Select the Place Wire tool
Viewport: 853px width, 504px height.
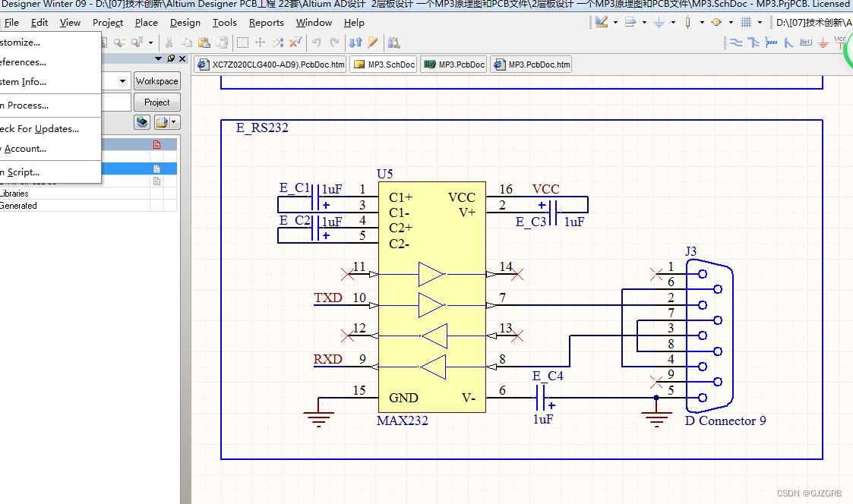(735, 43)
